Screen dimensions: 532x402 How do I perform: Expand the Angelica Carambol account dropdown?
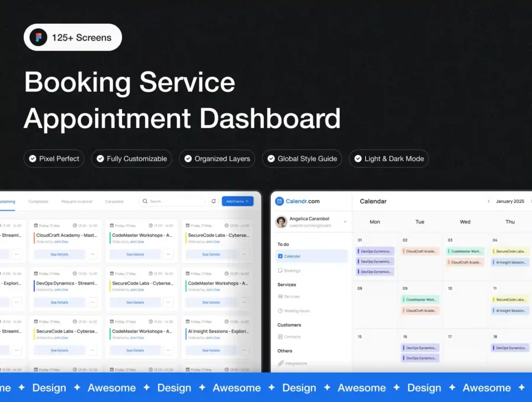(345, 222)
